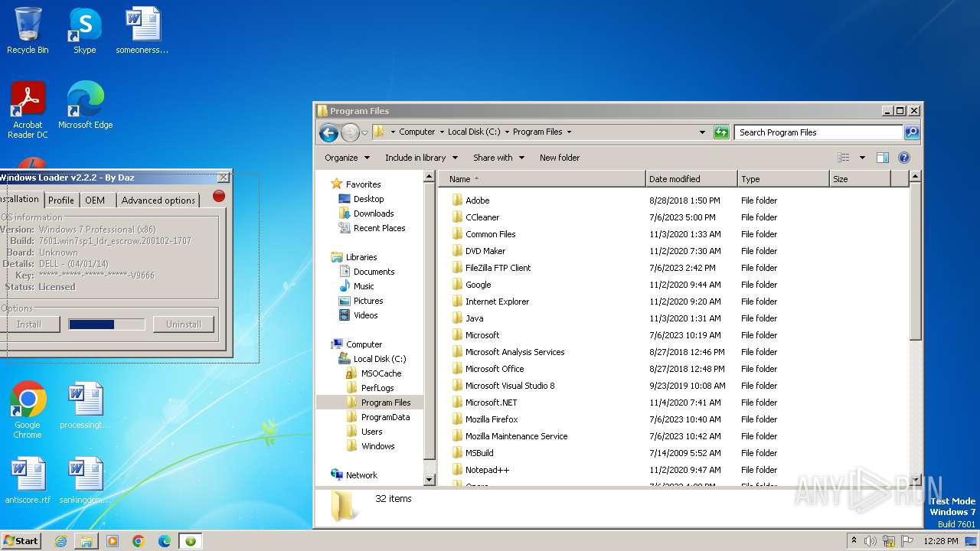Collapse the Computer tree node
Screen dimensions: 980x551
364,344
